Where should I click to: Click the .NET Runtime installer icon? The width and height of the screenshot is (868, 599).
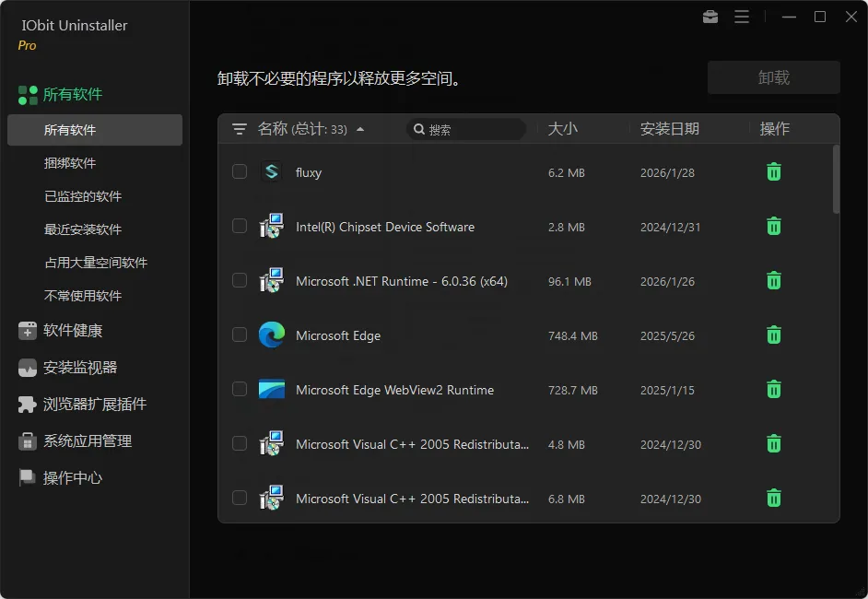click(271, 280)
